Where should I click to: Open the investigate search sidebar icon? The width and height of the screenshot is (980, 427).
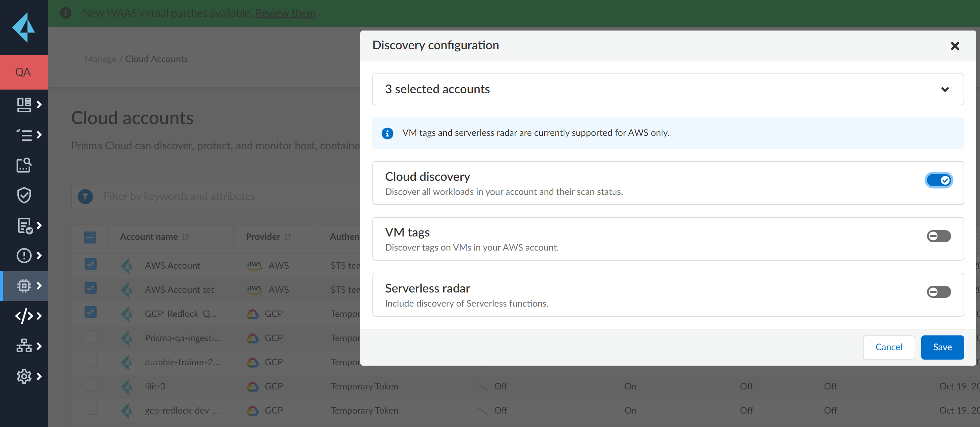[23, 165]
